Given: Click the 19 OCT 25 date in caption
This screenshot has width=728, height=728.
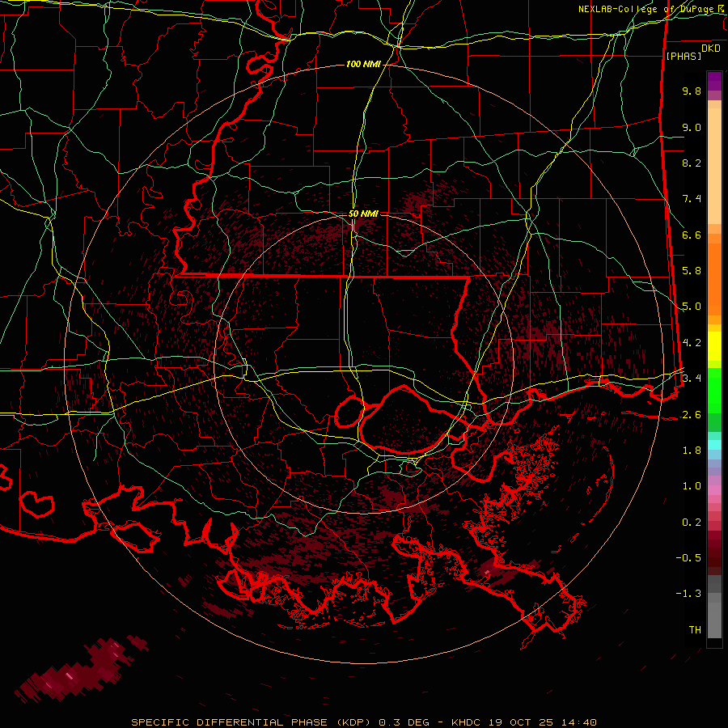Looking at the screenshot, I should [520, 722].
